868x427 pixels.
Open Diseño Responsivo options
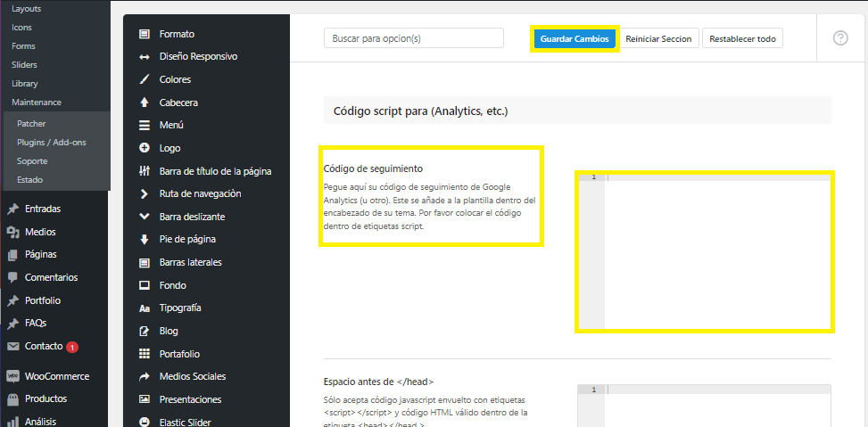click(198, 57)
